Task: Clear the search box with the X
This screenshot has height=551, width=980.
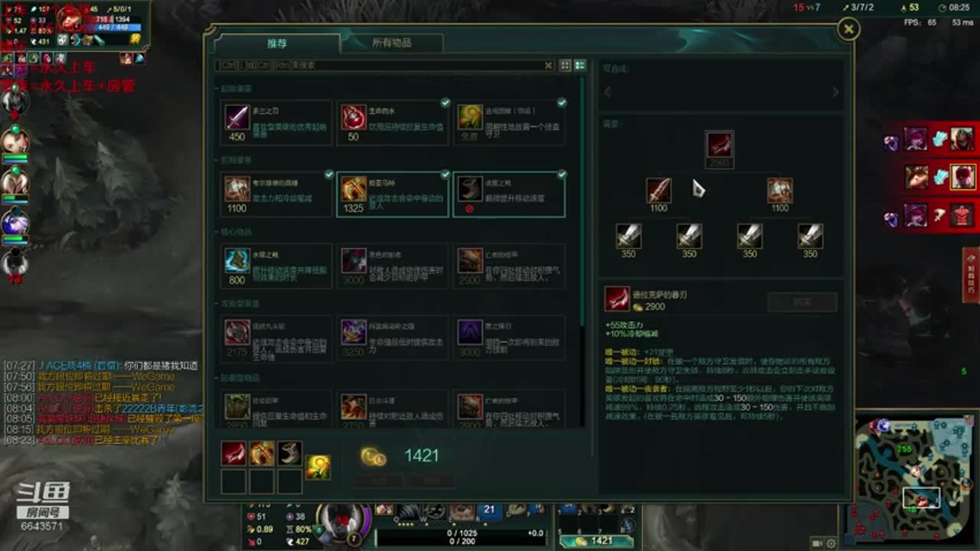Action: point(548,66)
